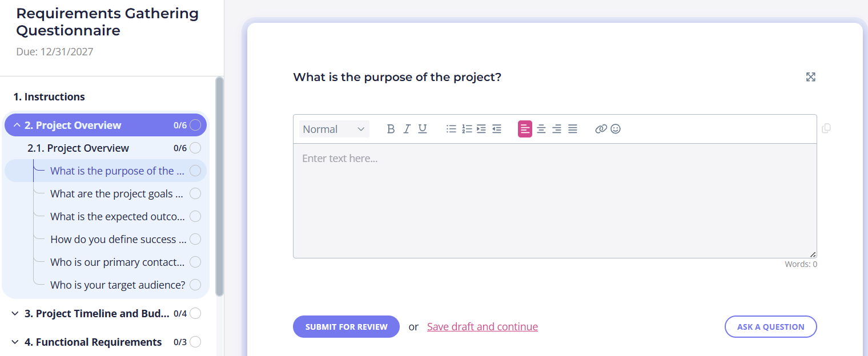This screenshot has height=356, width=868.
Task: Click the Submit for Review button
Action: pyautogui.click(x=346, y=327)
